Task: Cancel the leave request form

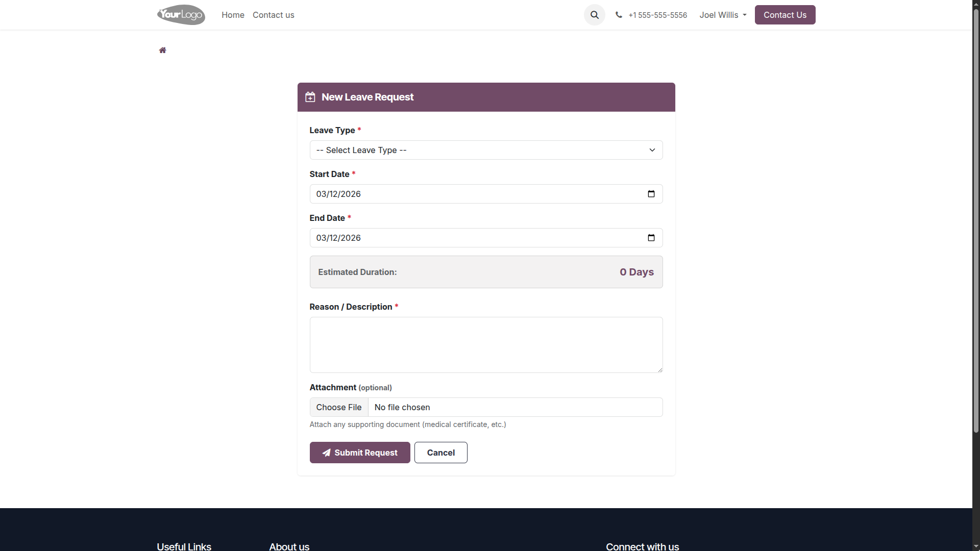Action: click(440, 453)
